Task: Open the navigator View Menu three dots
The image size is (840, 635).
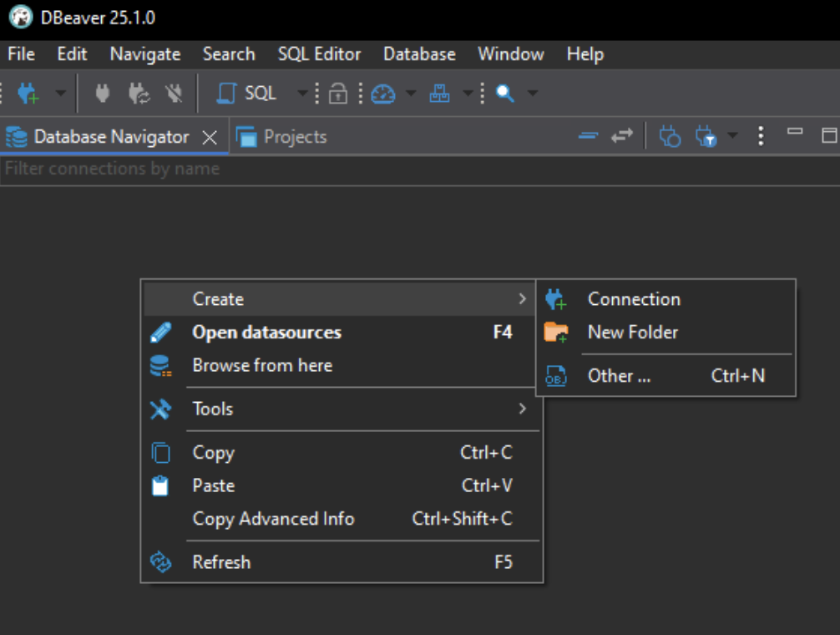Action: pyautogui.click(x=761, y=136)
